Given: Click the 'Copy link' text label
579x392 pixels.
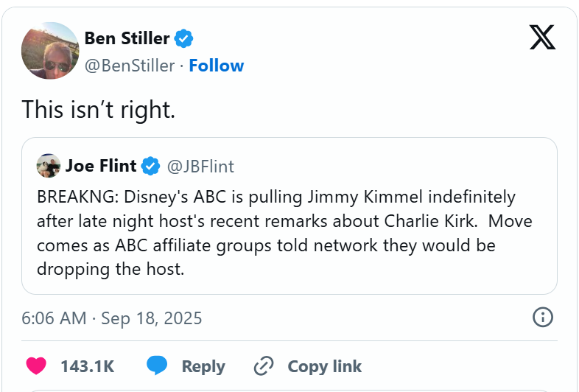Looking at the screenshot, I should [x=324, y=366].
